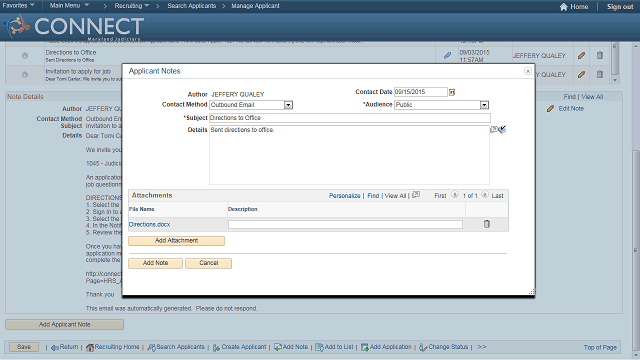Click the CONNECT logo
640x360 pixels.
[73, 27]
